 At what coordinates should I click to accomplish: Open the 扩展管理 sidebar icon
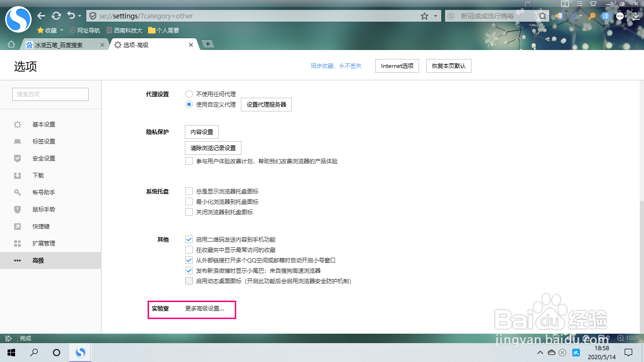click(17, 243)
